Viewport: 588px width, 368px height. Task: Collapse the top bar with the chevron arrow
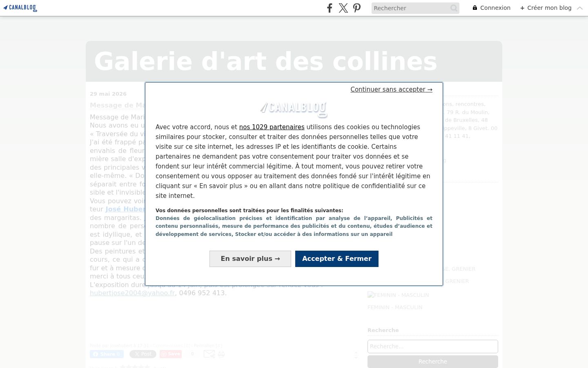click(x=580, y=8)
